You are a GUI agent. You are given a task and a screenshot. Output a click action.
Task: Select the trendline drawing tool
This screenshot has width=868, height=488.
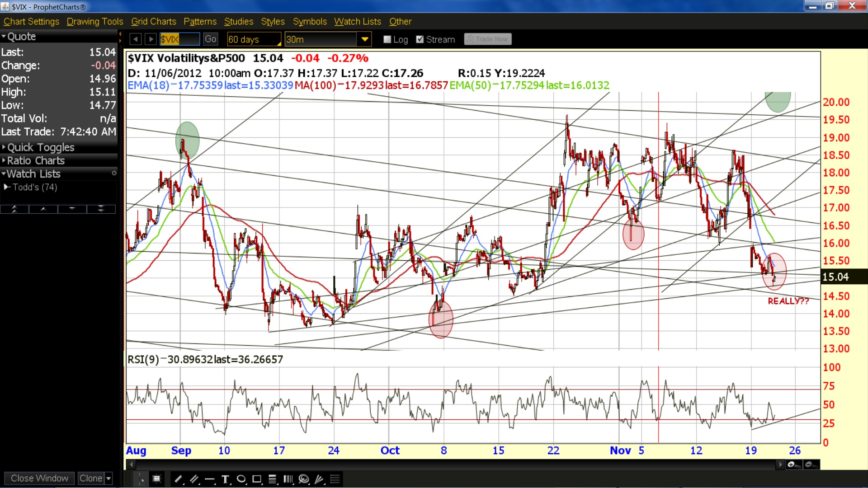tap(179, 479)
